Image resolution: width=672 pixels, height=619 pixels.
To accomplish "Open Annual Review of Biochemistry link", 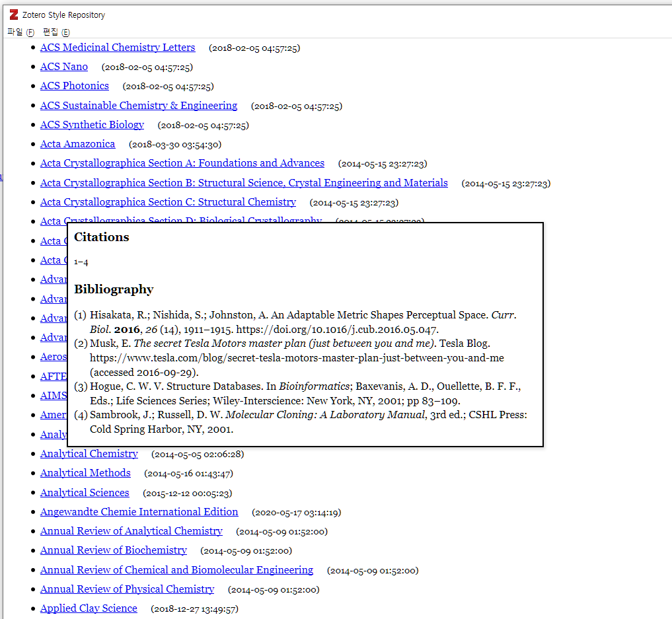I will [x=114, y=550].
